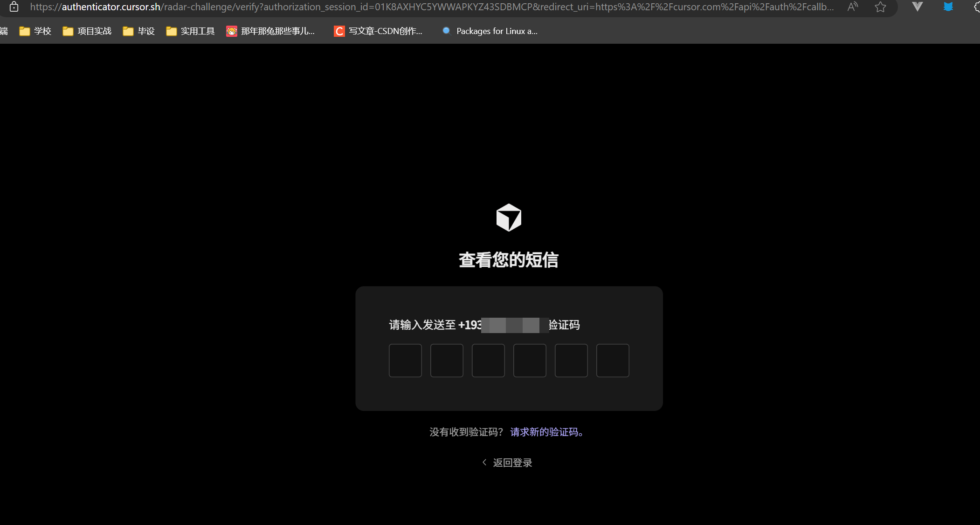Open the 毕设 bookmarks folder
Screen dimensions: 980x525
(x=139, y=31)
